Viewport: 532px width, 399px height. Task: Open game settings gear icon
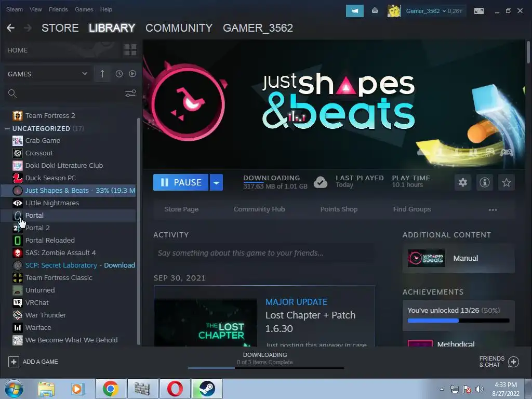coord(463,182)
